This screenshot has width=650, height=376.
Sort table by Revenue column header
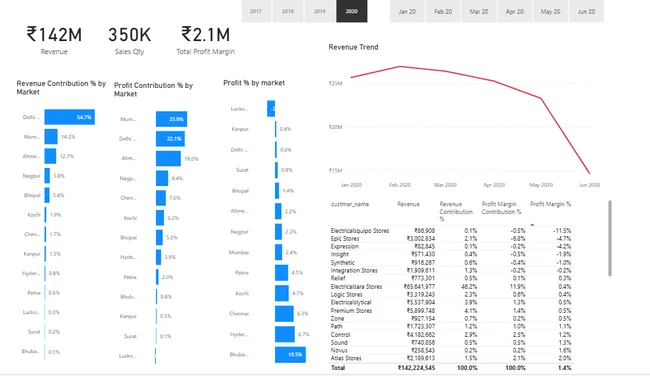click(408, 204)
